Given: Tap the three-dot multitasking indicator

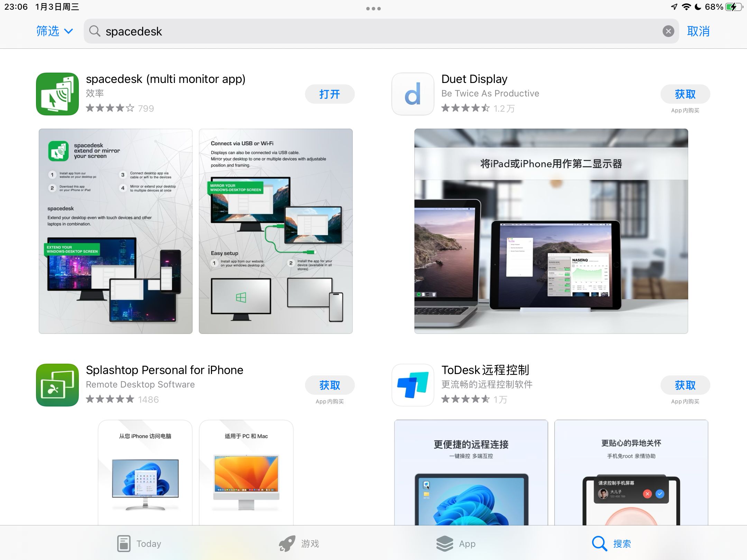Looking at the screenshot, I should [373, 9].
